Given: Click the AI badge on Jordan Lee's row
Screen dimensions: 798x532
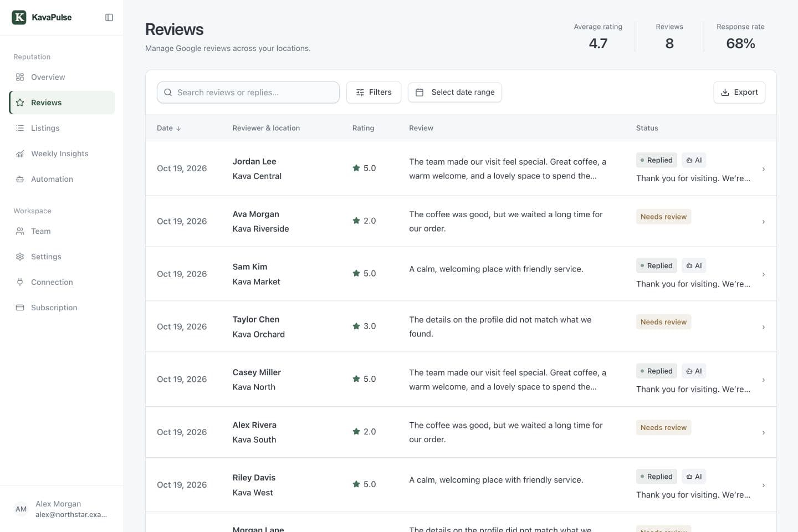Looking at the screenshot, I should coord(694,160).
